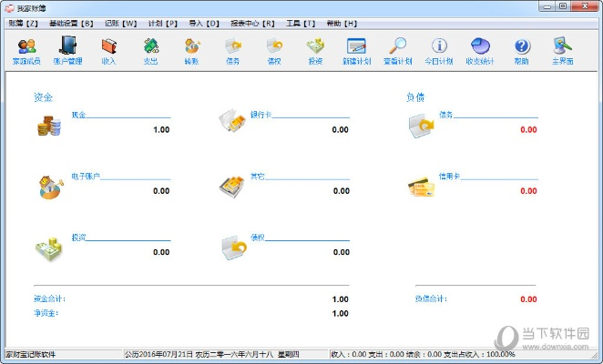Click the 银行卡 account label link

[x=261, y=115]
